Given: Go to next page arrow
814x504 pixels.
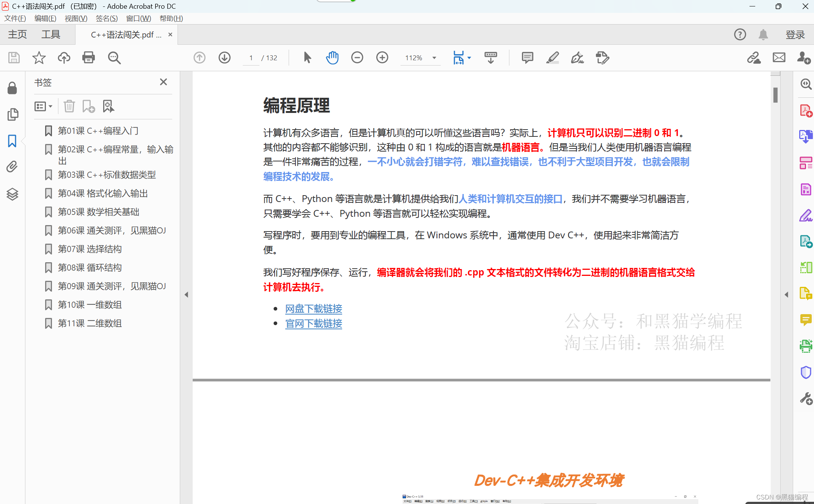Looking at the screenshot, I should click(225, 58).
